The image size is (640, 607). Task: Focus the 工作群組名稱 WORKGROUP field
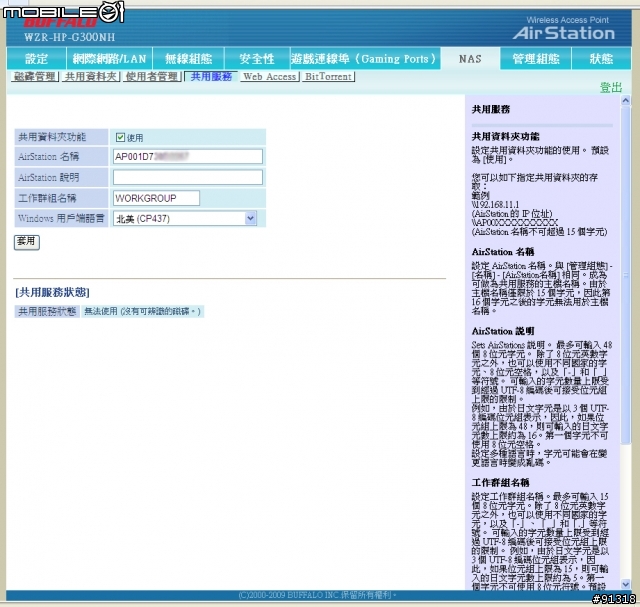coord(156,198)
